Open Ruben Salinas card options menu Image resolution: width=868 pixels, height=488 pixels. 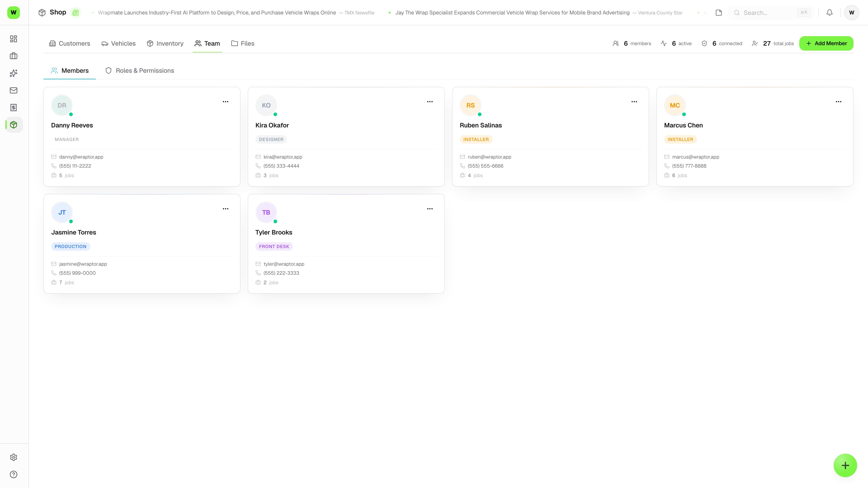tap(634, 102)
